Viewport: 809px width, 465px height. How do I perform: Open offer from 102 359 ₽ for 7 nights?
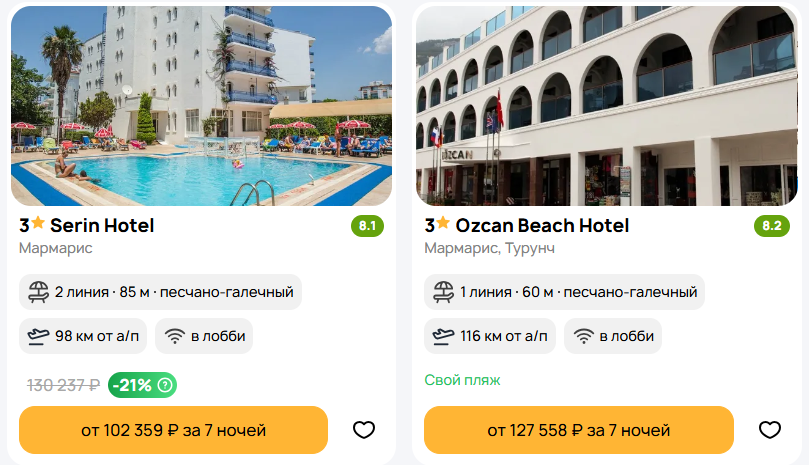coord(173,430)
